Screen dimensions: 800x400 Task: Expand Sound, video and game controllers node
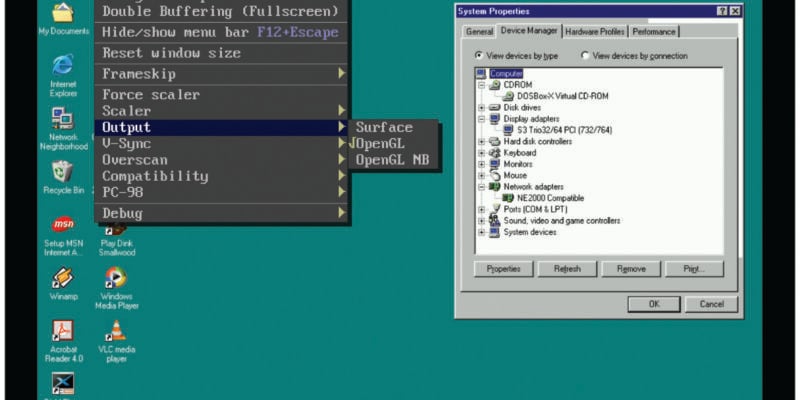pos(481,221)
